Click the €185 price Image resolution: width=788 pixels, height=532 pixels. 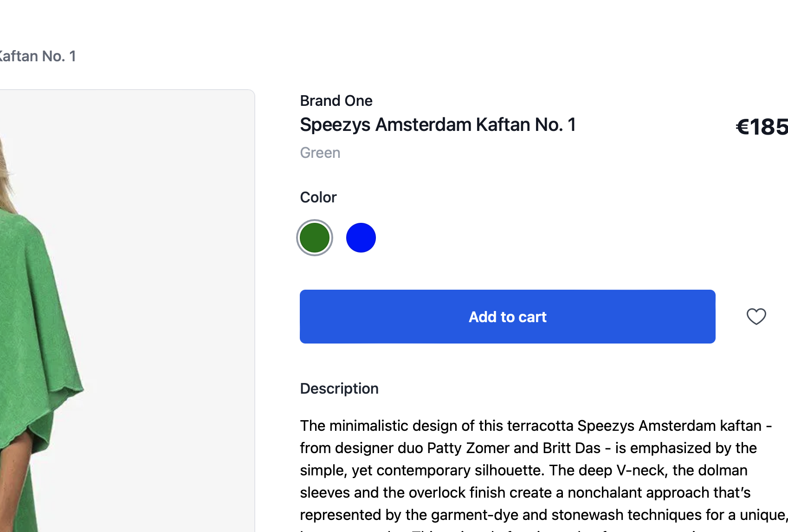click(762, 127)
